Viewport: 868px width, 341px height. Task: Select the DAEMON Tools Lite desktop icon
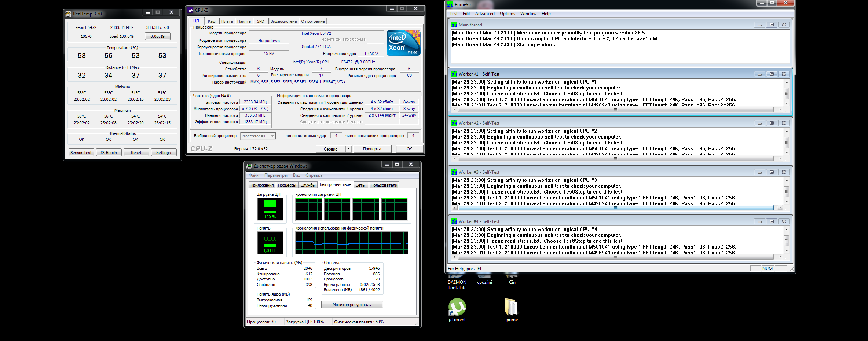point(457,282)
